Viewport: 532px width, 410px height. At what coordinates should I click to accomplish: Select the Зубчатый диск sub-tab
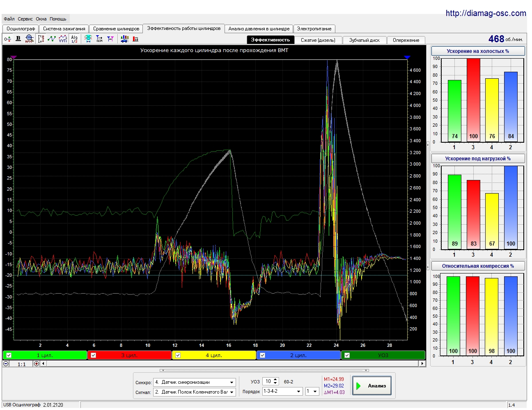(x=365, y=40)
